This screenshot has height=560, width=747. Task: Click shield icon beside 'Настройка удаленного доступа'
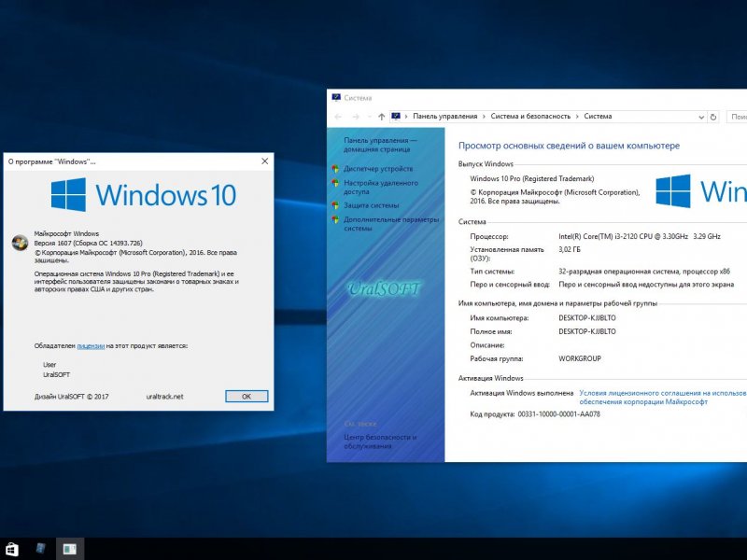click(x=335, y=183)
